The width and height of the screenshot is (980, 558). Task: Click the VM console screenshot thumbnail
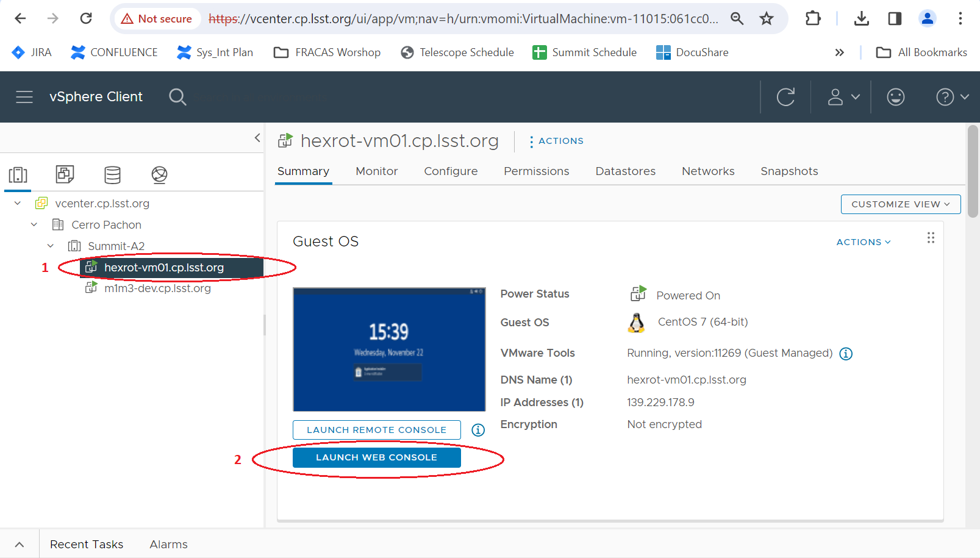[389, 349]
